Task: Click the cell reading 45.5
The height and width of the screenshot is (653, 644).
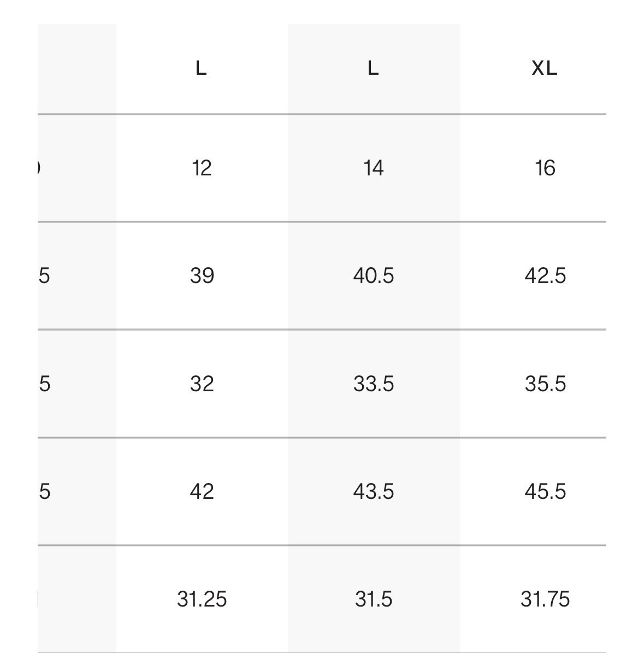Action: point(545,491)
